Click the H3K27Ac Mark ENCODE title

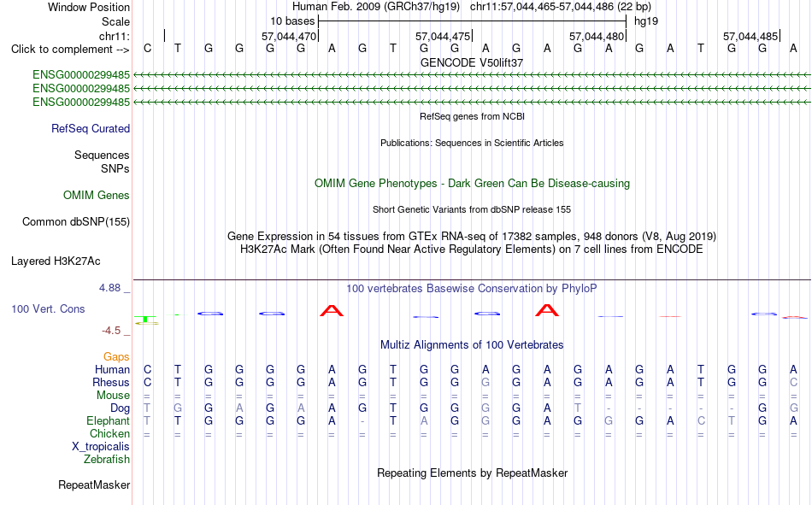click(x=472, y=250)
